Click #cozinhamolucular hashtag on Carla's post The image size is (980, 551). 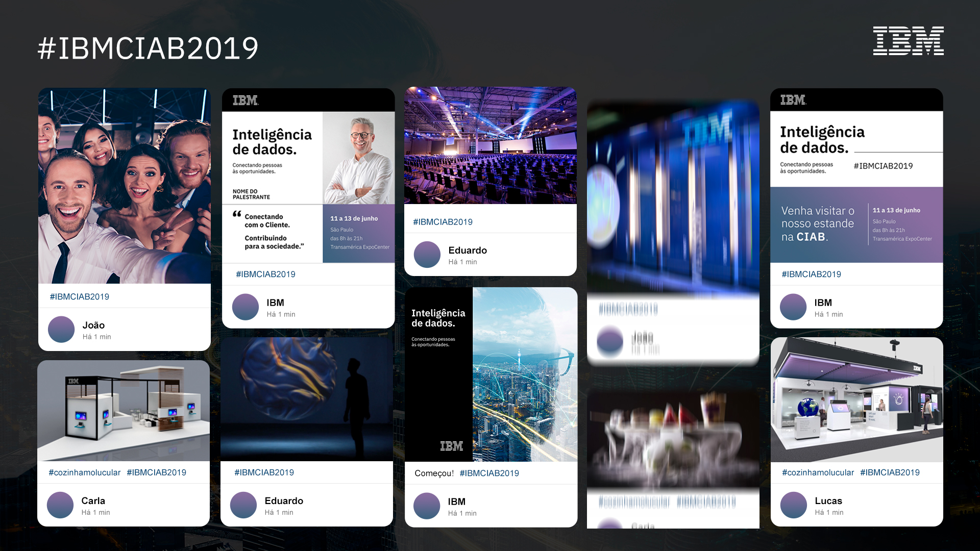(x=85, y=472)
